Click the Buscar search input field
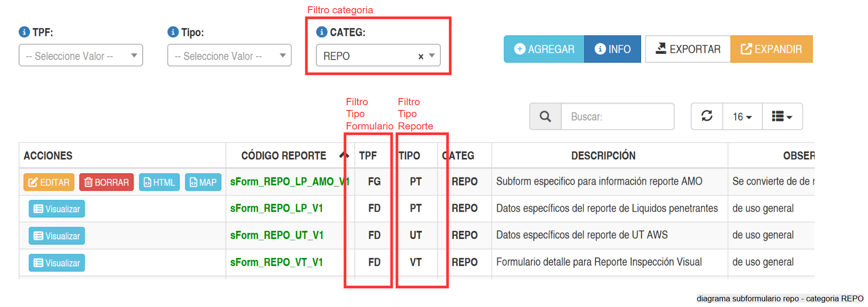868x307 pixels. coord(617,117)
